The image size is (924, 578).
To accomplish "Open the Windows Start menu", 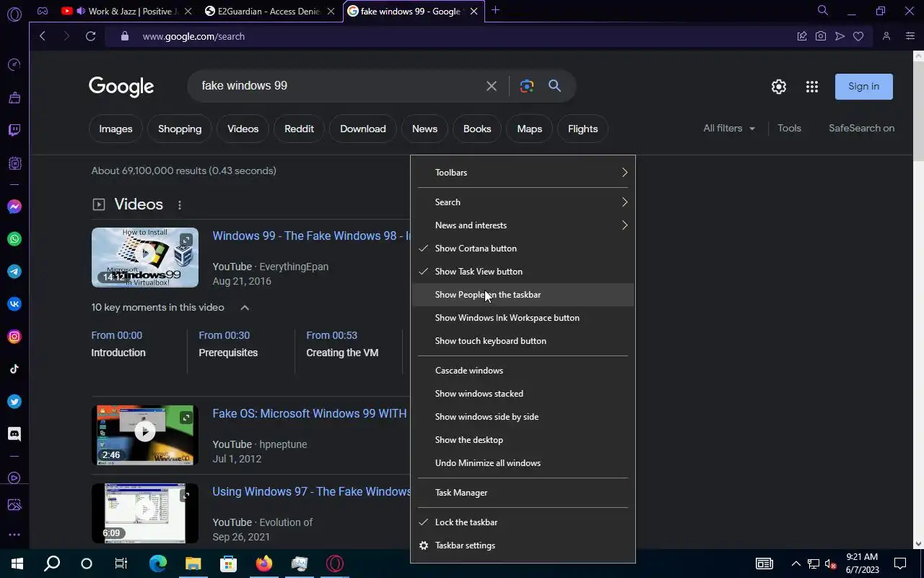I will 17,564.
